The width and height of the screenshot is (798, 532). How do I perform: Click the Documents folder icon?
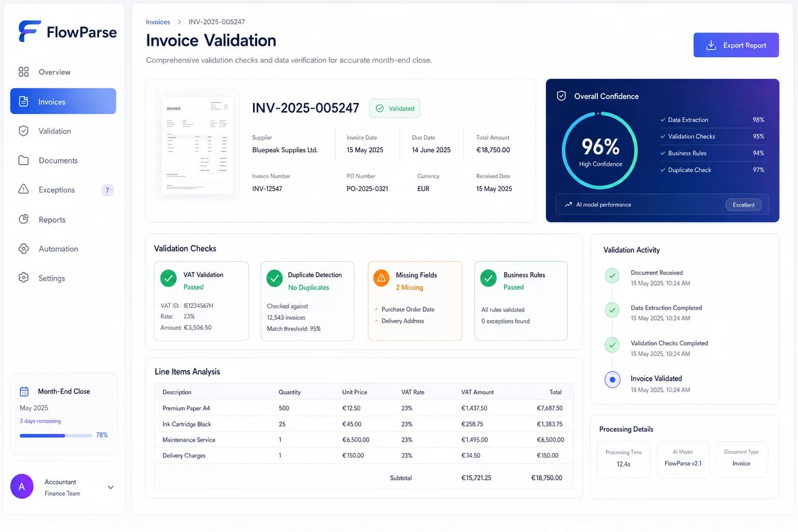coord(23,160)
